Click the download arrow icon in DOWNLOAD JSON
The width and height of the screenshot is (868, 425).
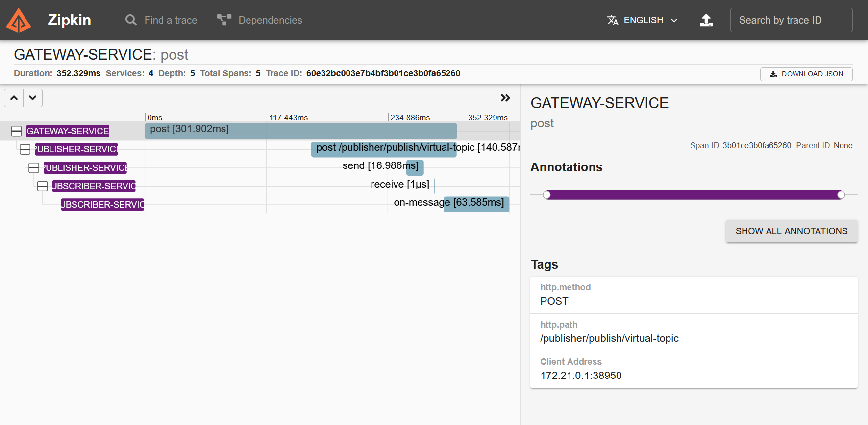point(773,74)
